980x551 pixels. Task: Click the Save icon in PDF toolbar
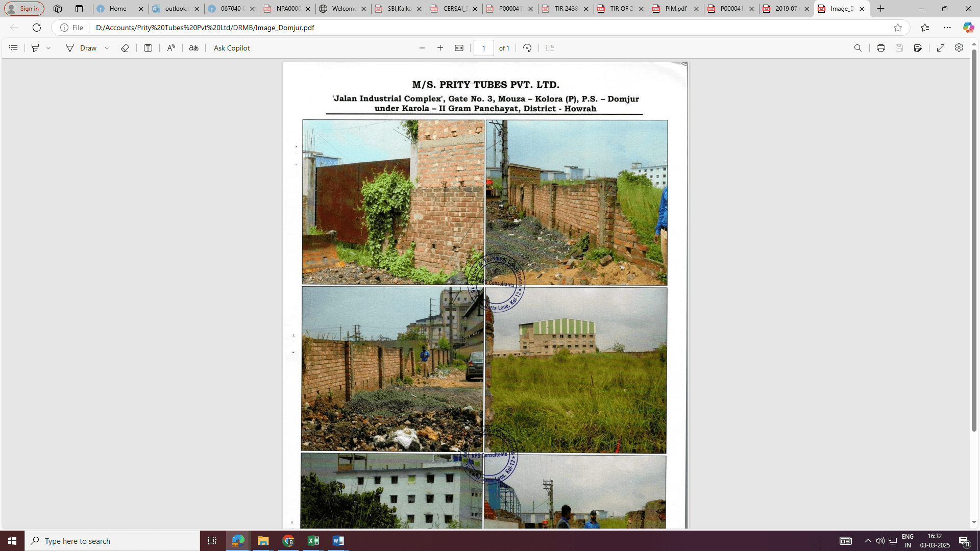pyautogui.click(x=899, y=48)
